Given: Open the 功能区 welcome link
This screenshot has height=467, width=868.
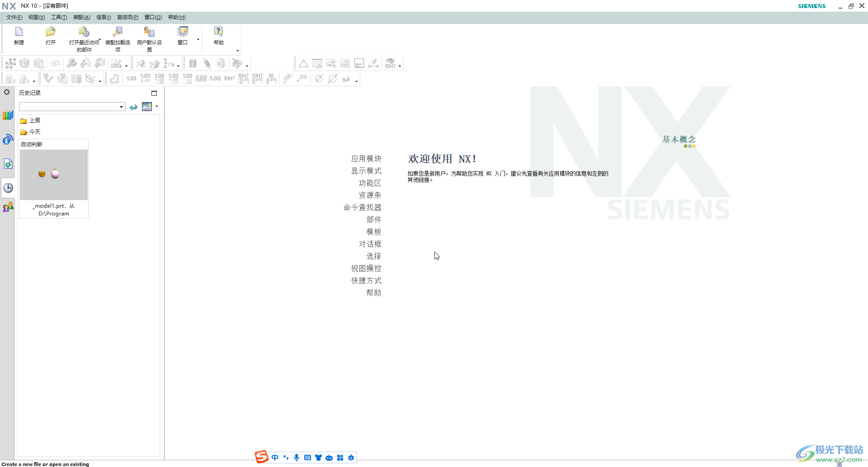Looking at the screenshot, I should [370, 183].
